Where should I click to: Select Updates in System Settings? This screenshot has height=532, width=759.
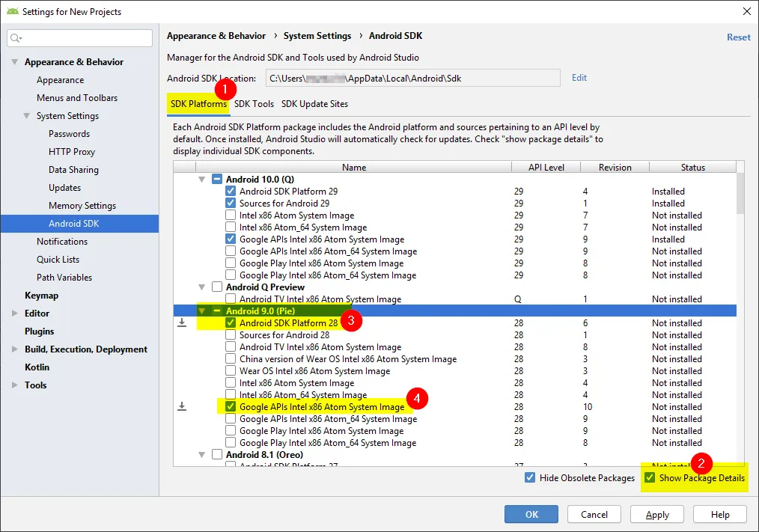(65, 187)
